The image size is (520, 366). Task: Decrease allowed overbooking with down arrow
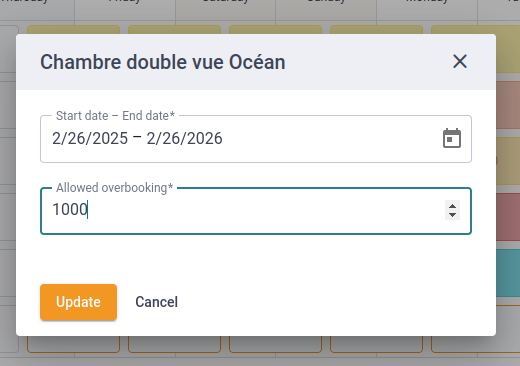point(452,215)
